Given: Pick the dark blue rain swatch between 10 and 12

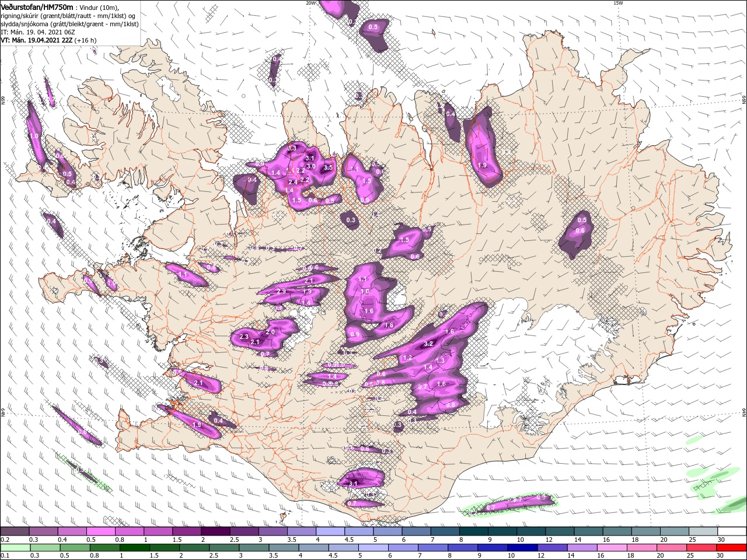Looking at the screenshot, I should [521, 548].
